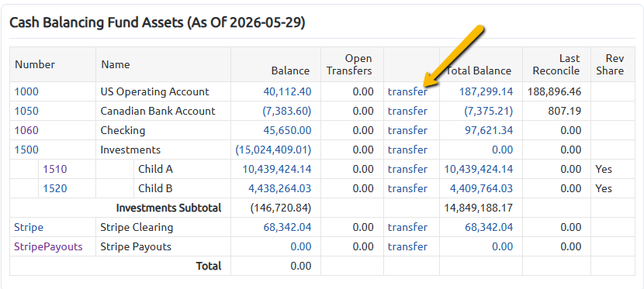Image resolution: width=644 pixels, height=289 pixels.
Task: Click the Last Reconcile column header
Action: pos(556,65)
